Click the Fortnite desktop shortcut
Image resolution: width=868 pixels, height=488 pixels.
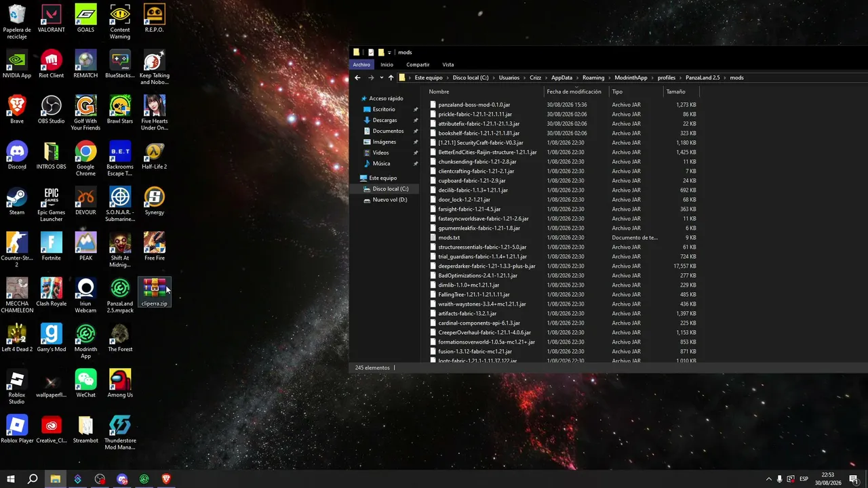click(x=51, y=246)
